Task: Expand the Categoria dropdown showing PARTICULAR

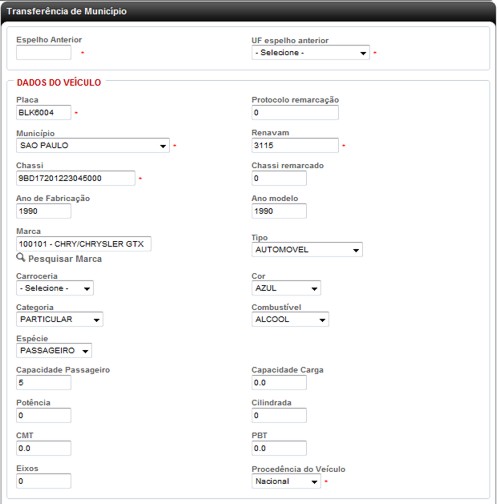Action: pyautogui.click(x=60, y=319)
